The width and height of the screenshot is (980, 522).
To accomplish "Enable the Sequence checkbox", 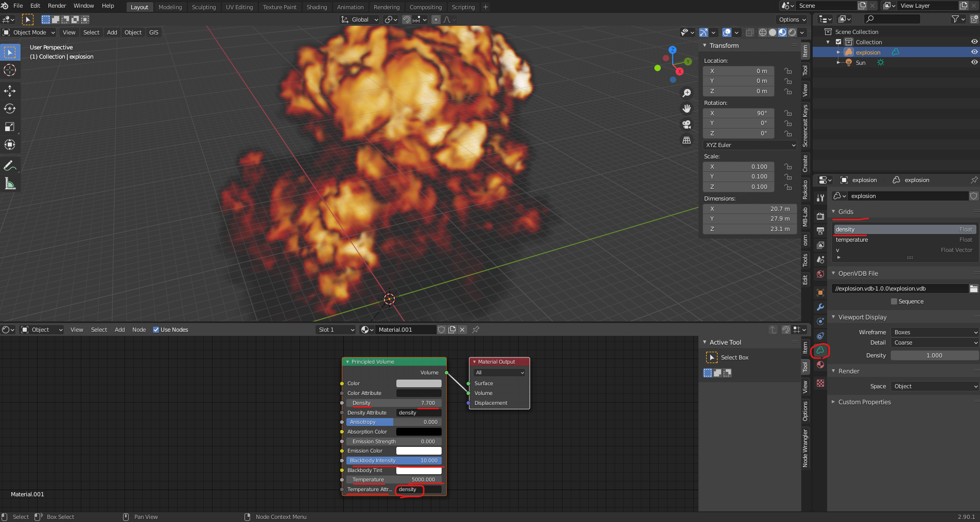I will point(894,301).
